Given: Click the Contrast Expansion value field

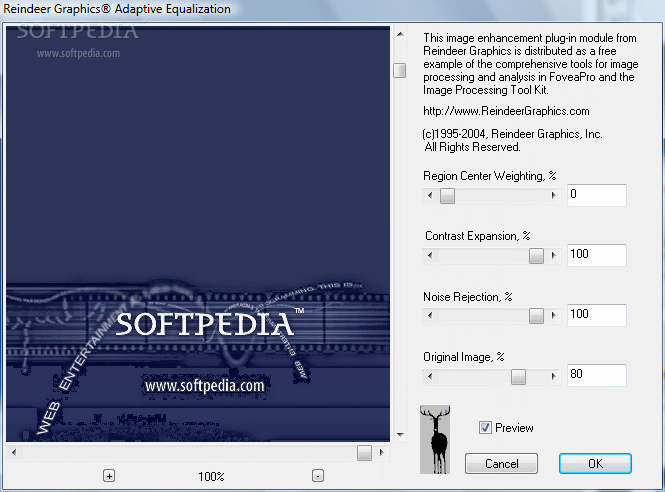Looking at the screenshot, I should tap(597, 255).
